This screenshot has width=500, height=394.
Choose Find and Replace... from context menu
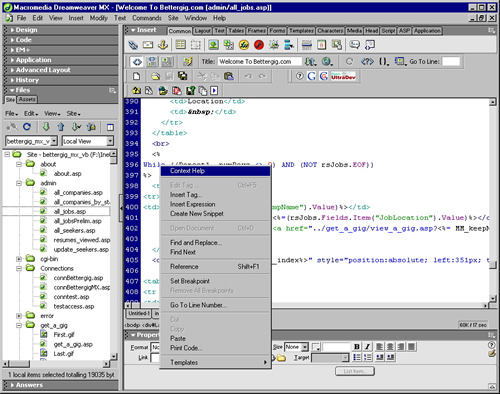pos(215,243)
